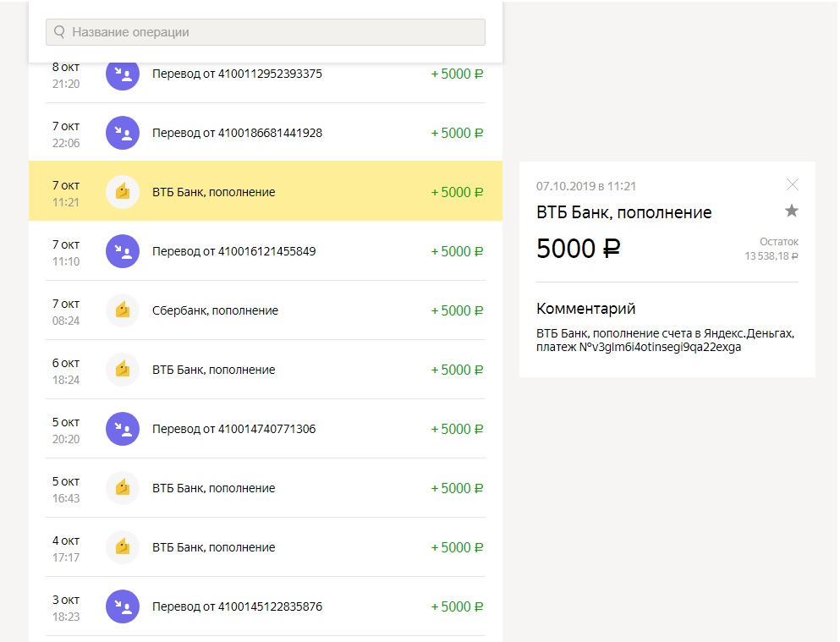Select ВТБ Банк top-up at 16:43

point(265,488)
